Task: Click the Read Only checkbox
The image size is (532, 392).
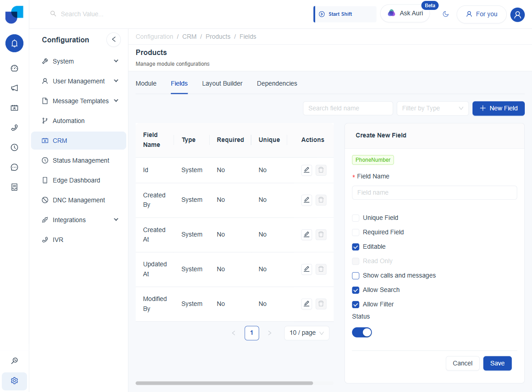Action: click(x=356, y=261)
